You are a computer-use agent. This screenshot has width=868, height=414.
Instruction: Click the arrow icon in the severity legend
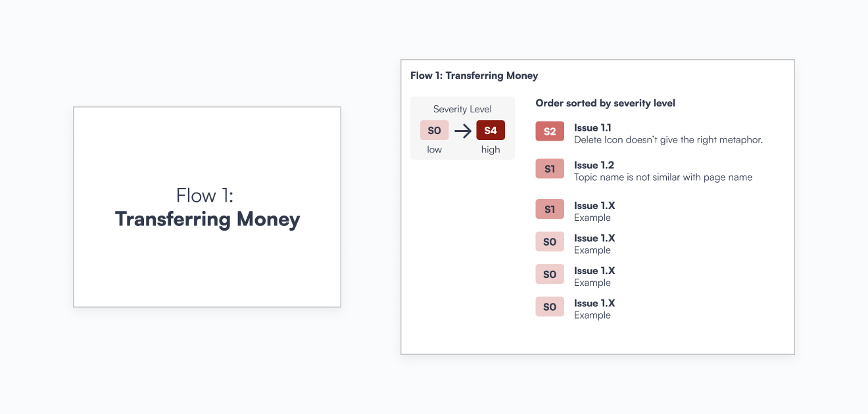click(463, 131)
